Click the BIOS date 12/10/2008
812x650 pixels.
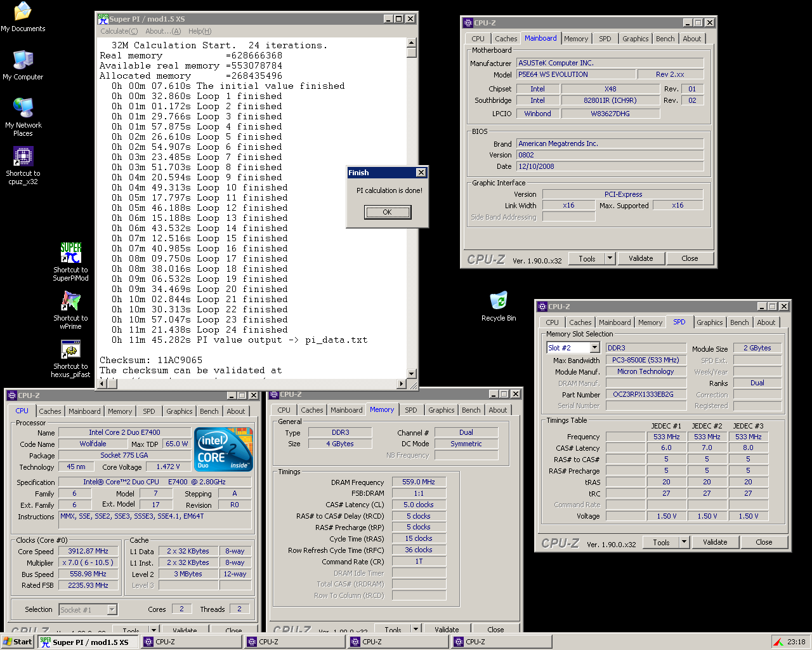coord(610,166)
